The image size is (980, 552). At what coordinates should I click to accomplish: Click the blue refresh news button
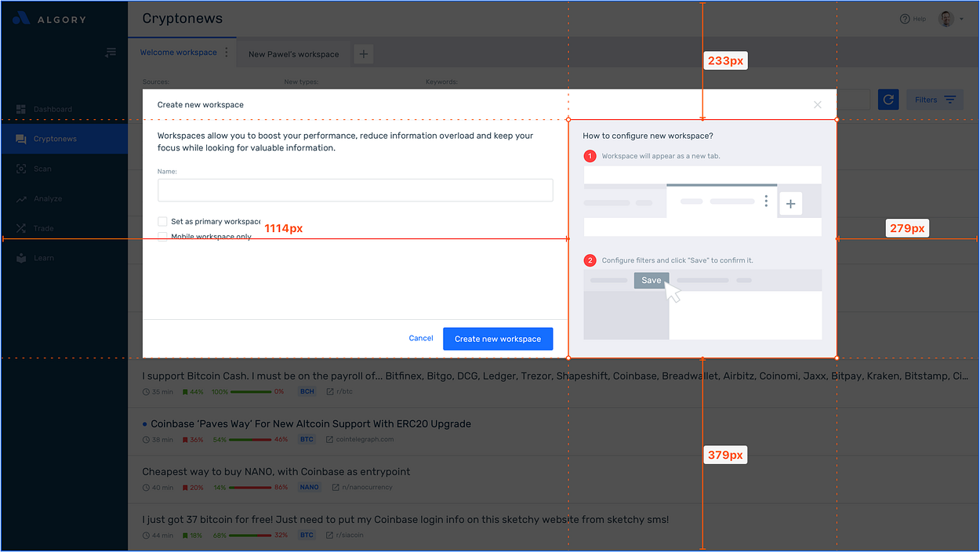pyautogui.click(x=888, y=100)
